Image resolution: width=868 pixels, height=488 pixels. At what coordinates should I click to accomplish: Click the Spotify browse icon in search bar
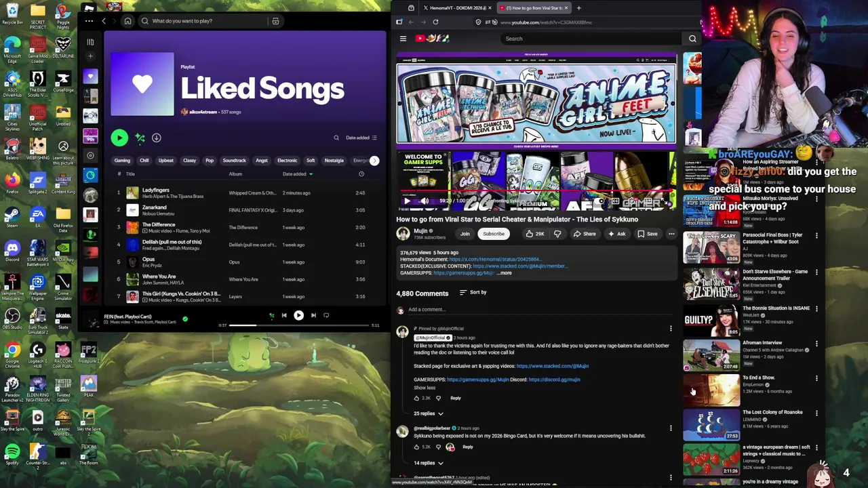pos(275,21)
